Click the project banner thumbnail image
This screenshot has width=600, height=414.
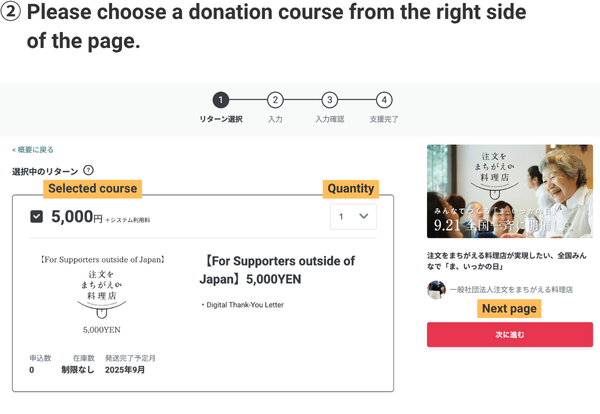509,190
